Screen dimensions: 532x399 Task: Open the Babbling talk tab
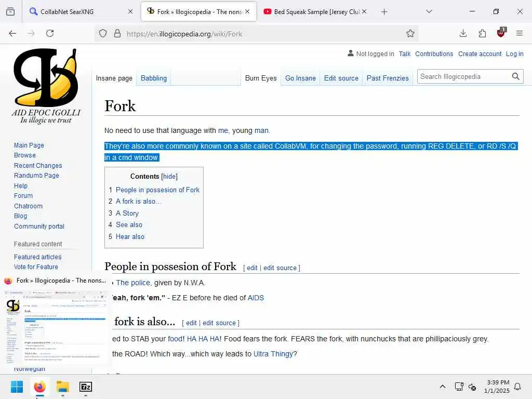(x=154, y=78)
